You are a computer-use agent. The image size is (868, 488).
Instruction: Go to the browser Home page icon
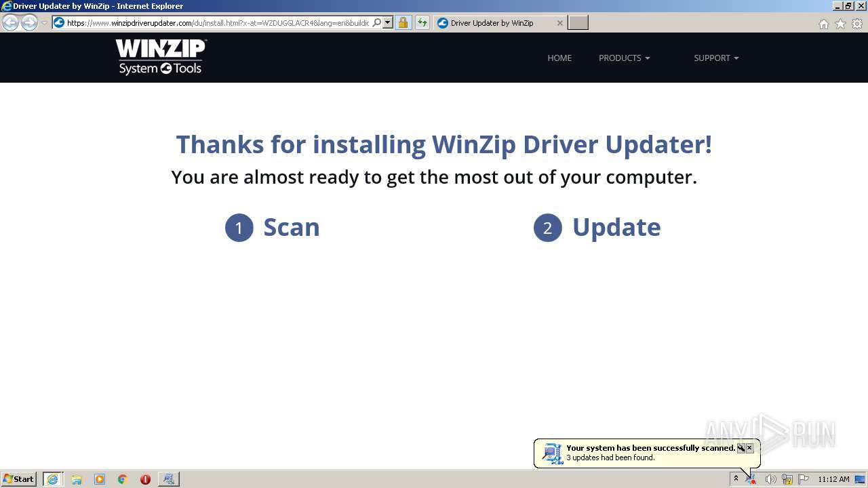pyautogui.click(x=823, y=24)
